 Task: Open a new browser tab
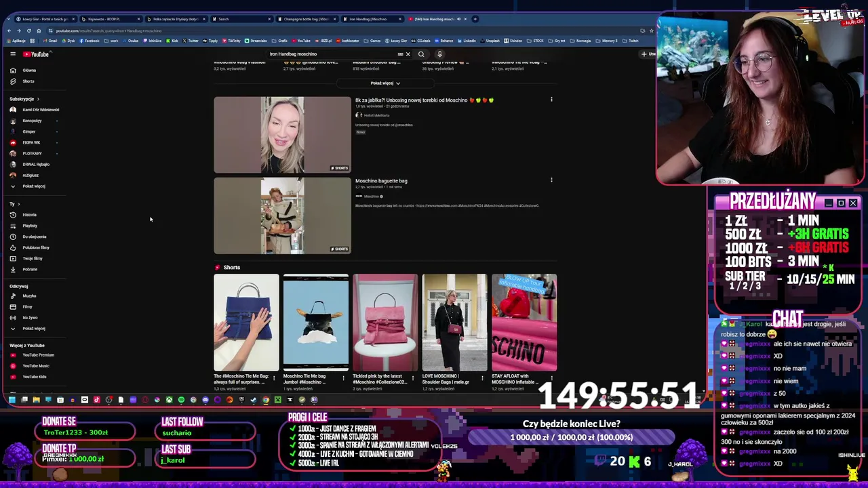click(x=475, y=19)
